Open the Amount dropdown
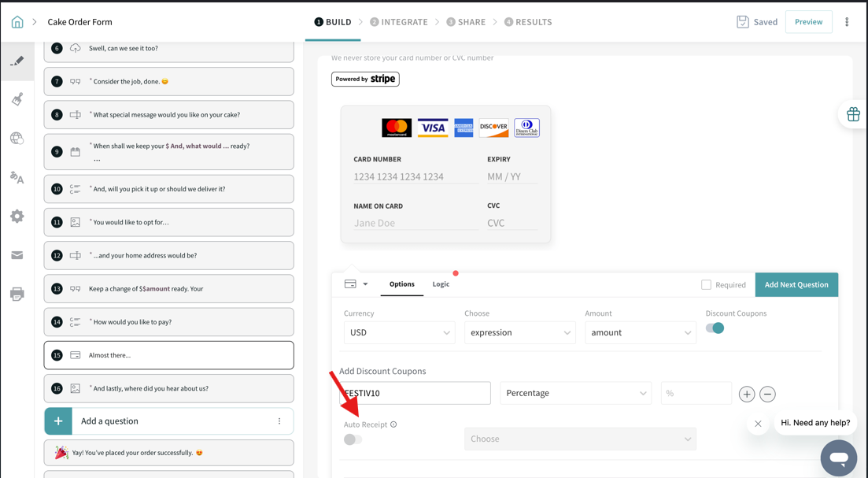The width and height of the screenshot is (868, 478). click(640, 333)
